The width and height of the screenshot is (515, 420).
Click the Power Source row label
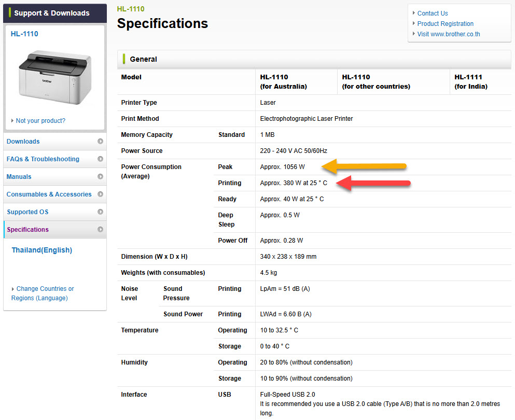pyautogui.click(x=142, y=151)
